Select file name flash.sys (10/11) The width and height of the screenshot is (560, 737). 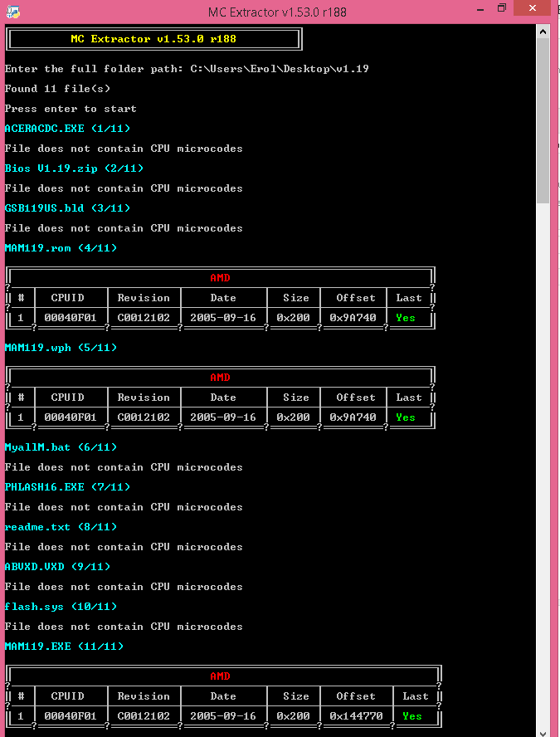tap(61, 607)
